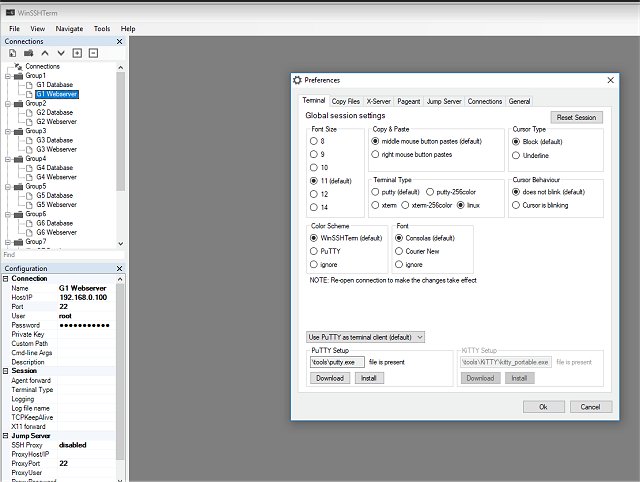Viewport: 640px width, 482px height.
Task: Click Download under PuTTY Setup
Action: (330, 378)
